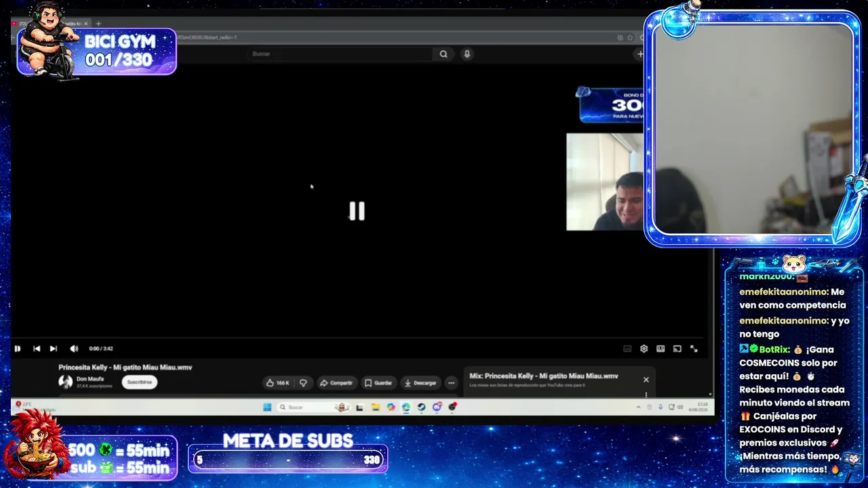Open the YouTube create plus button

click(x=639, y=54)
